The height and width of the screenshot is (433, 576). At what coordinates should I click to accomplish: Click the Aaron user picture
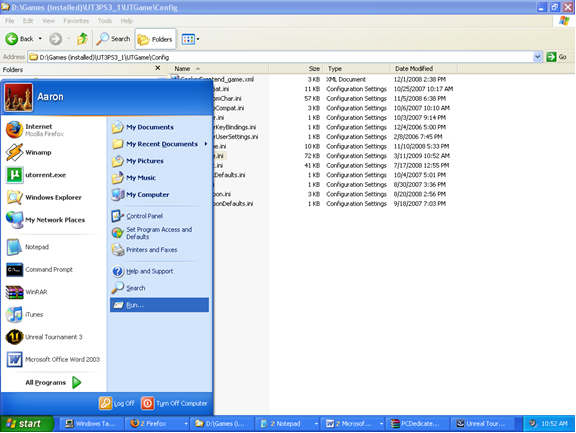pyautogui.click(x=18, y=97)
